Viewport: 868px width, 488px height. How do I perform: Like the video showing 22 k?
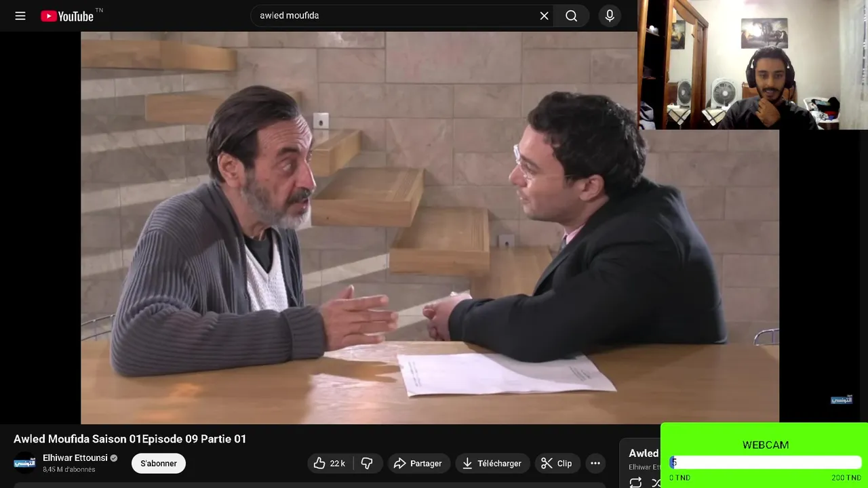click(x=330, y=464)
